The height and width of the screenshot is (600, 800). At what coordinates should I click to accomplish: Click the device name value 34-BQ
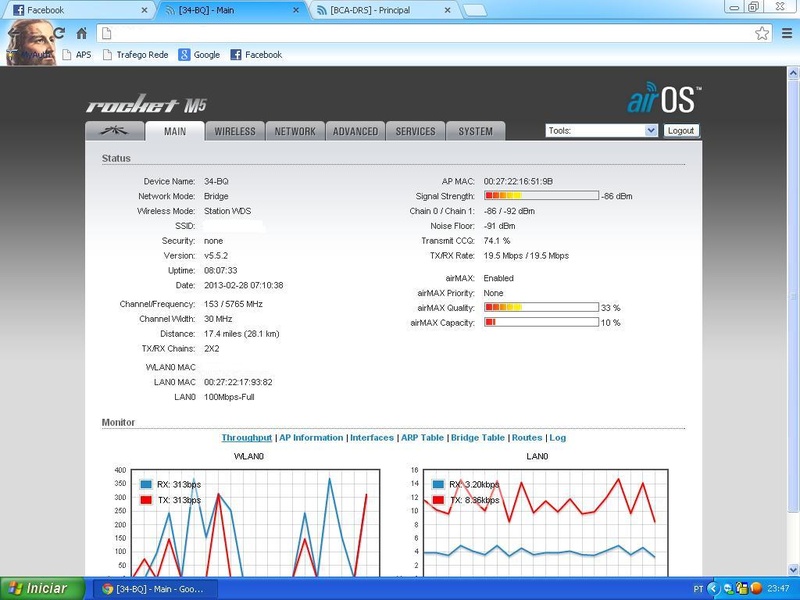coord(216,181)
